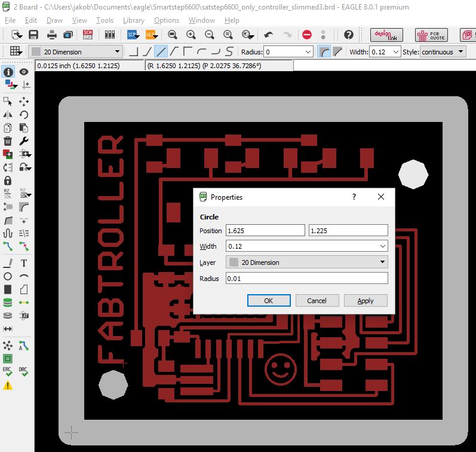Click Cancel in Properties dialog
The image size is (476, 452).
coord(317,301)
